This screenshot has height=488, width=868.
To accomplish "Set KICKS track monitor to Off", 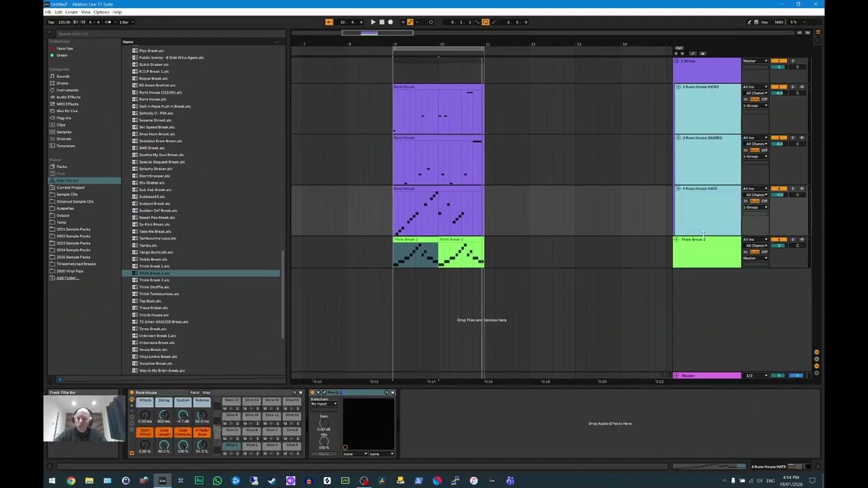I will click(764, 99).
